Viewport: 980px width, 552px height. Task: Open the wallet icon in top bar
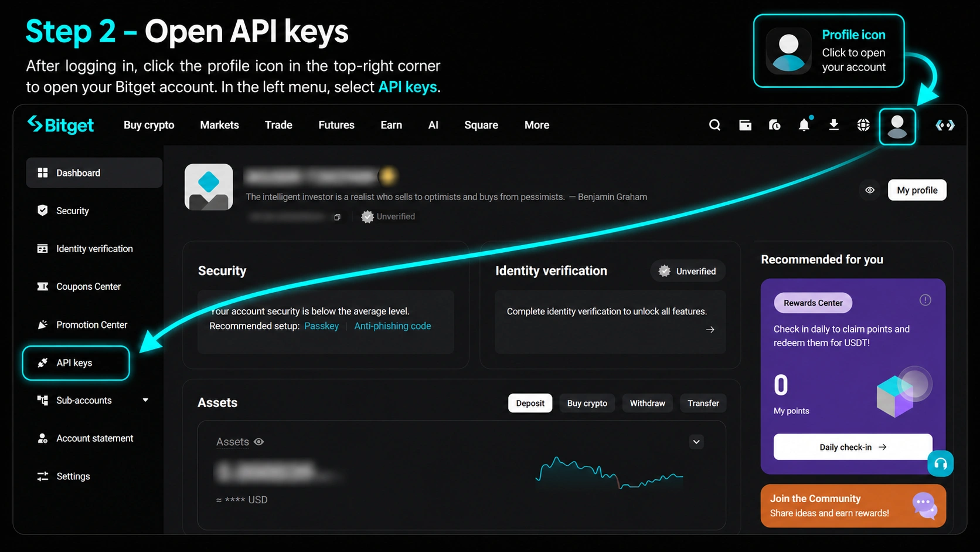[x=745, y=125]
